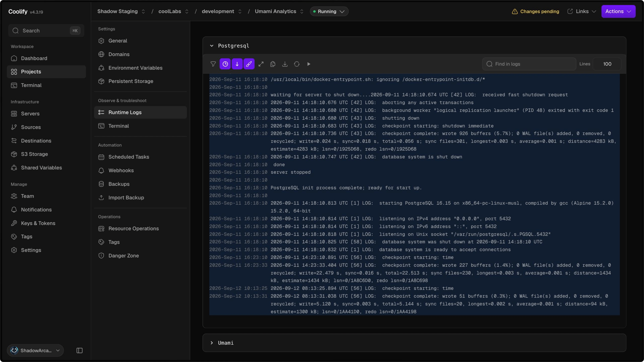Viewport: 644px width, 362px height.
Task: Open Backups page
Action: point(141,184)
